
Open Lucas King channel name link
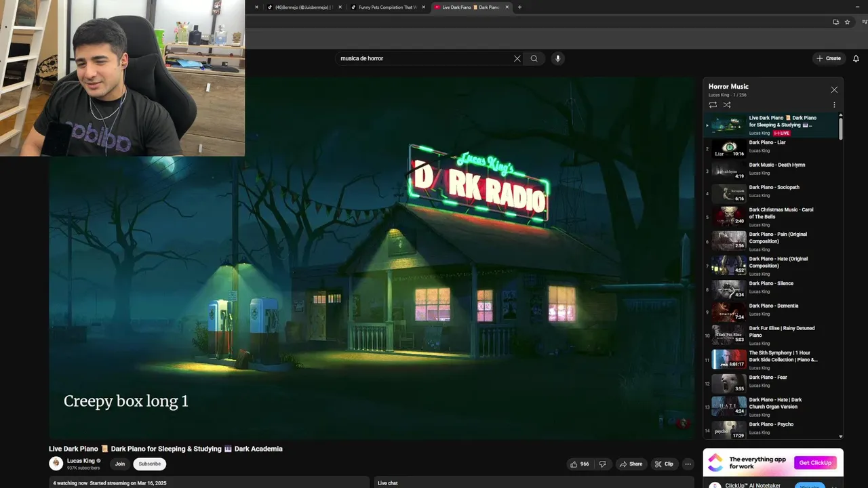point(81,461)
